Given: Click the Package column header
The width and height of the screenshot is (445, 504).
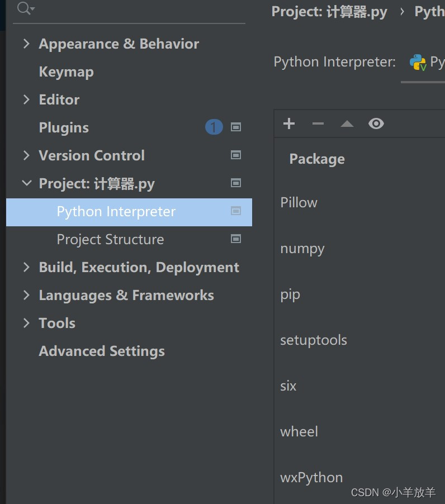Looking at the screenshot, I should 317,159.
